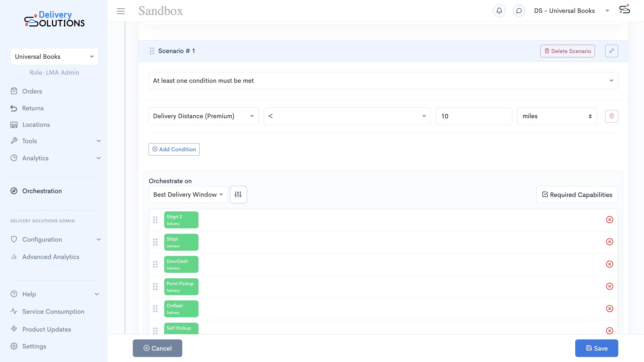Open Required Capabilities
Screen dimensions: 644x362
click(577, 195)
